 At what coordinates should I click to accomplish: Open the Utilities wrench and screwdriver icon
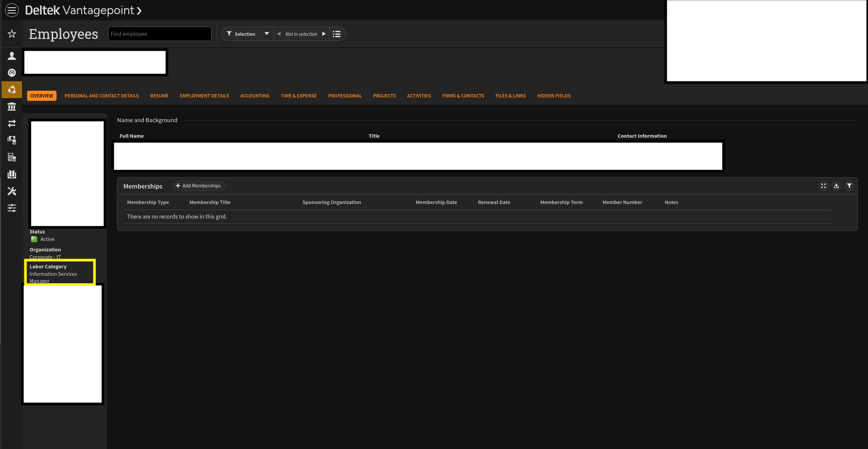click(x=12, y=191)
